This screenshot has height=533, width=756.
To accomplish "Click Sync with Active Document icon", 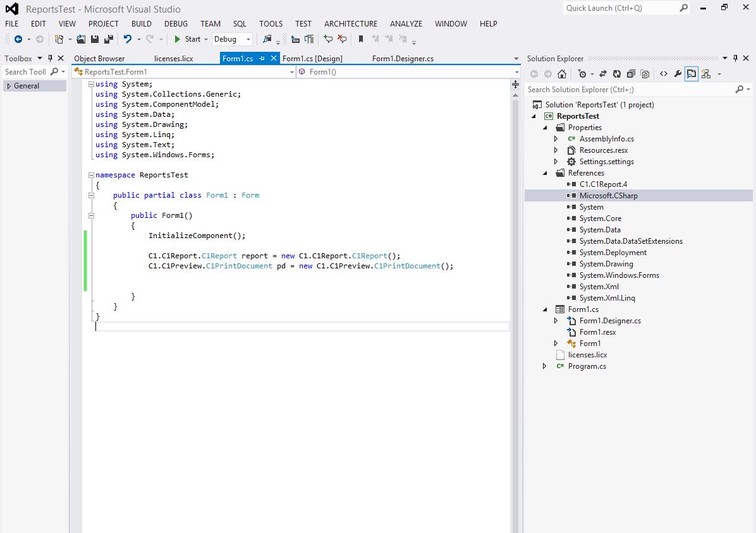I will coord(602,74).
